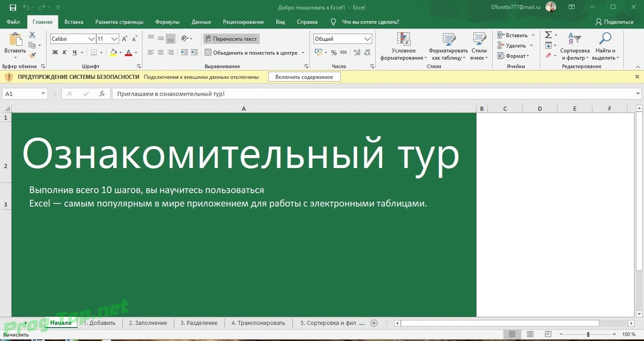The image size is (644, 341).
Task: Center text horizontally
Action: tap(160, 53)
